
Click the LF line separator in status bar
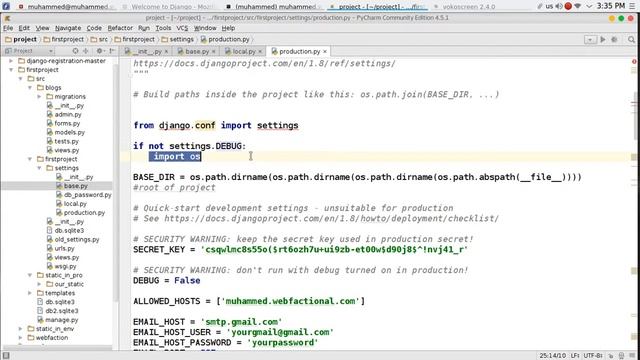click(575, 356)
